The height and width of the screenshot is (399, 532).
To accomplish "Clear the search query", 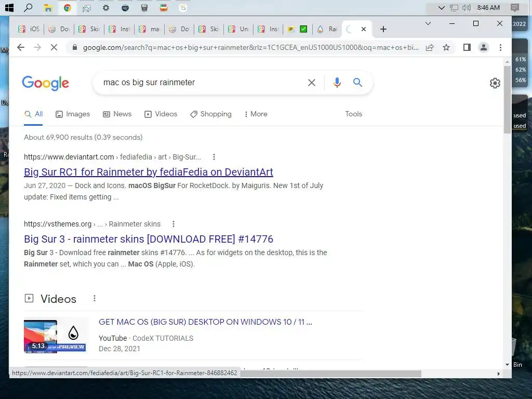I will click(312, 83).
